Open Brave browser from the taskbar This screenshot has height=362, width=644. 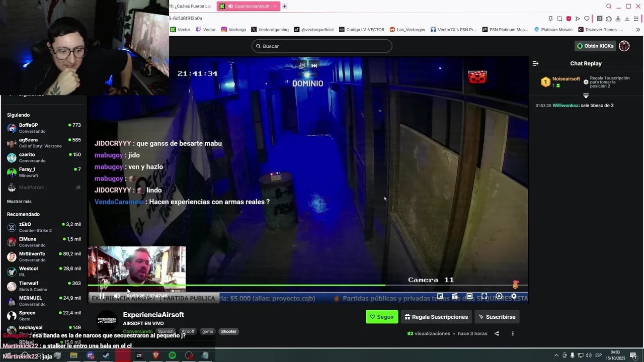pyautogui.click(x=155, y=355)
